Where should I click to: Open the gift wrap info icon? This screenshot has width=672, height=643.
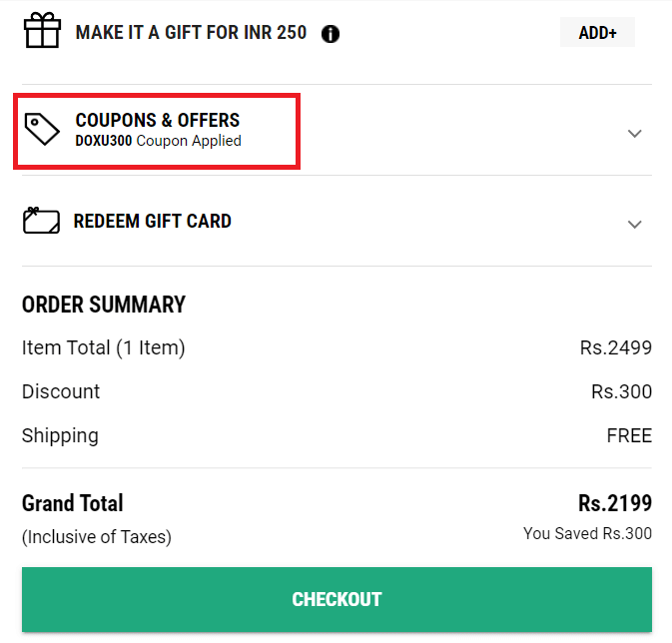331,34
